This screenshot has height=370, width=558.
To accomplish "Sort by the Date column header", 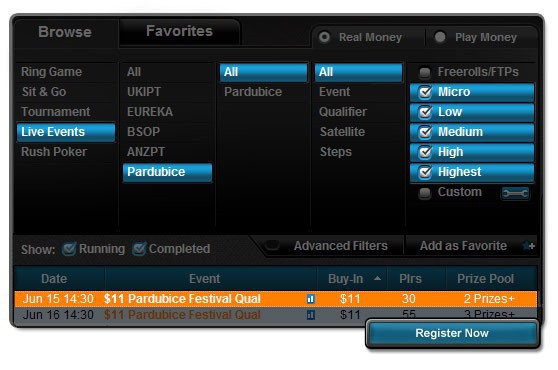I will [x=60, y=279].
